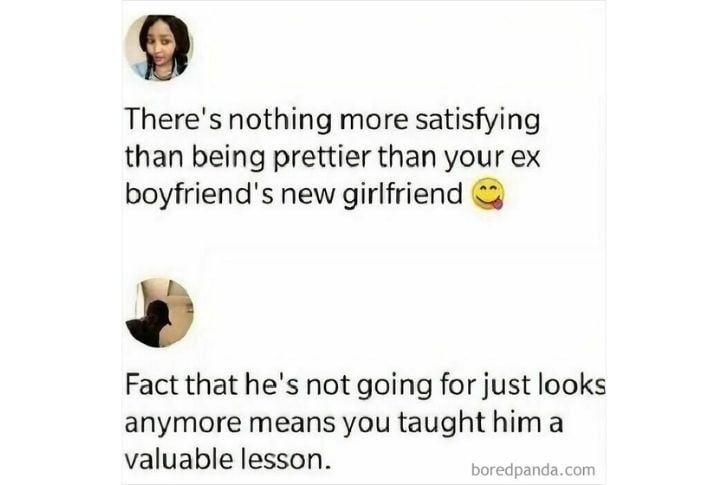Click the woman's profile picture avatar
This screenshot has width=728, height=485.
[x=159, y=48]
